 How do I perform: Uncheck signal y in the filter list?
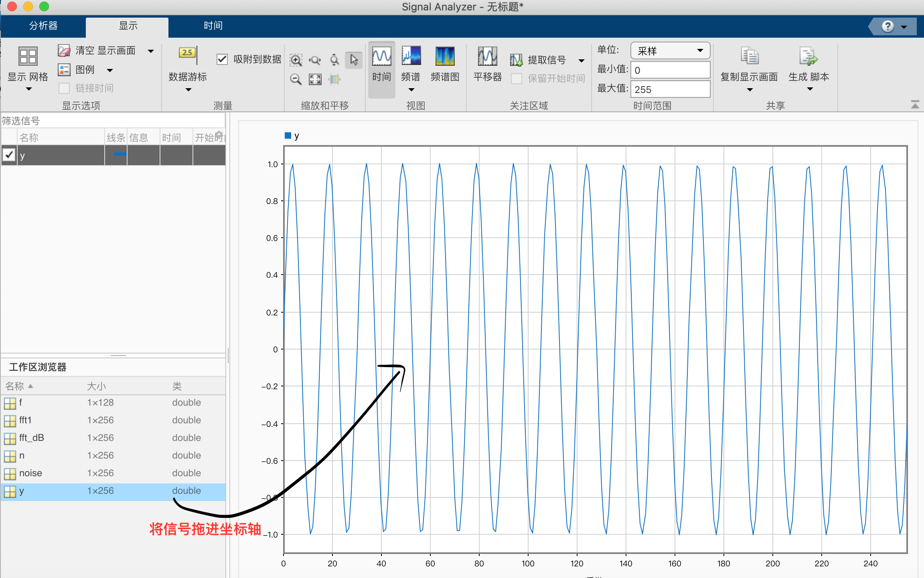pos(9,155)
